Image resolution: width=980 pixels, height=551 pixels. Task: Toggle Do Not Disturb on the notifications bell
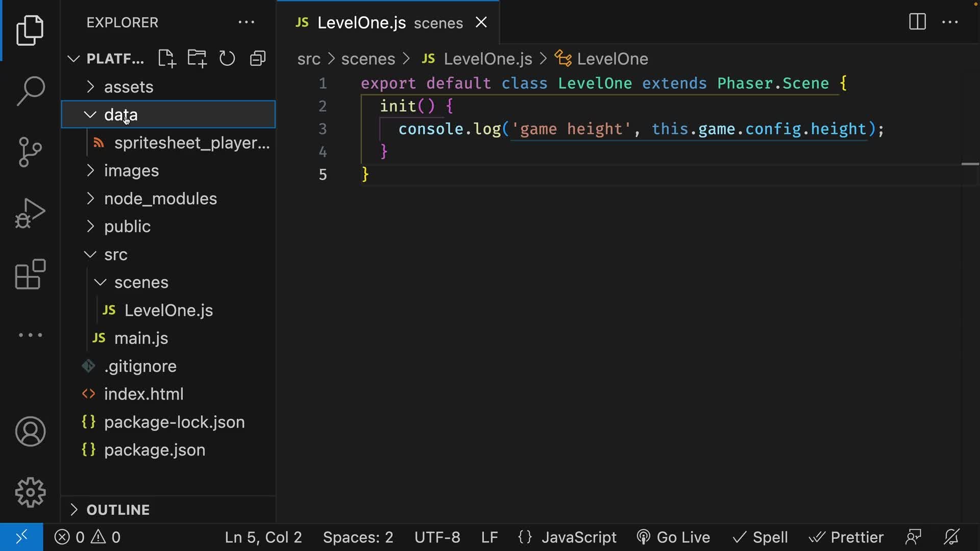point(951,537)
